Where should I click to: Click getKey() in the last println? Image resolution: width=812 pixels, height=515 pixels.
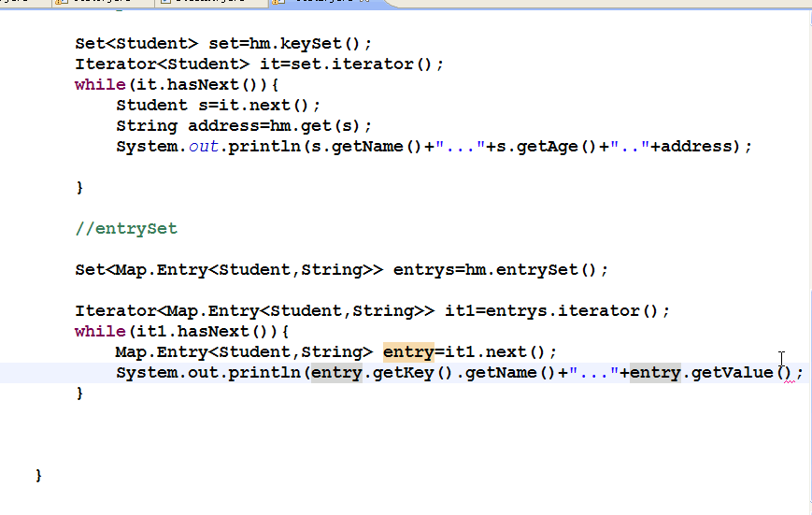[x=413, y=373]
